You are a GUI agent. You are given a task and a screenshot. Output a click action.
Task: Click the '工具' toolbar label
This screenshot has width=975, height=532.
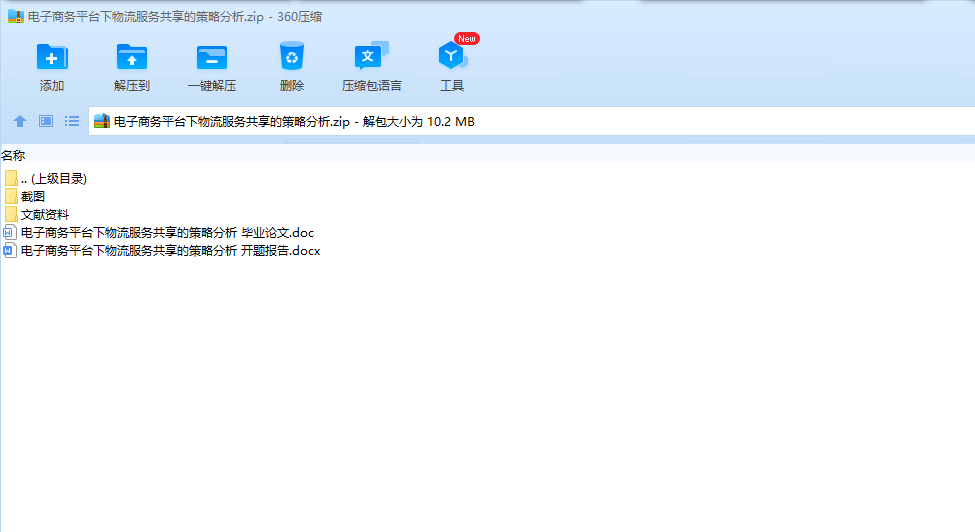coord(452,86)
